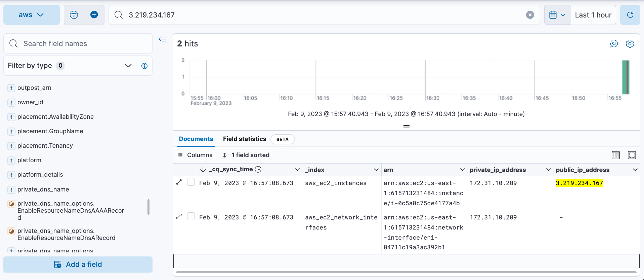
Task: Click the EnableResourceNameDnsAAAARecord field type icon
Action: coord(11,204)
